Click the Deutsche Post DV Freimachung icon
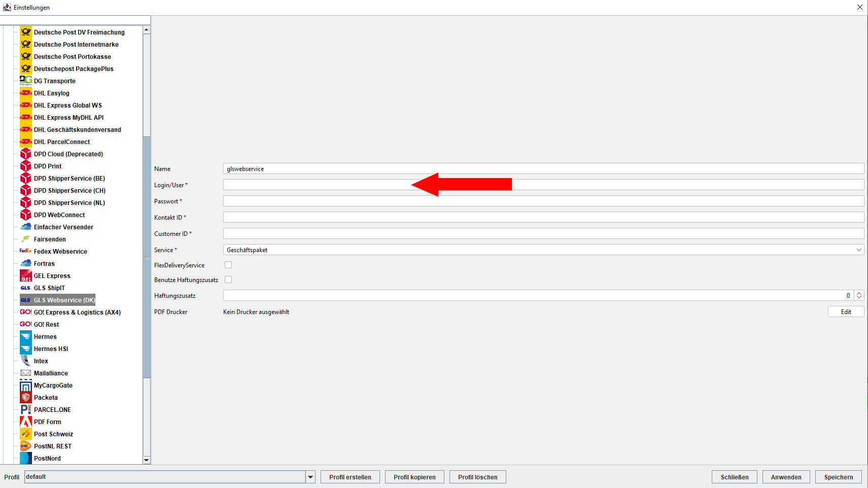 (x=26, y=32)
